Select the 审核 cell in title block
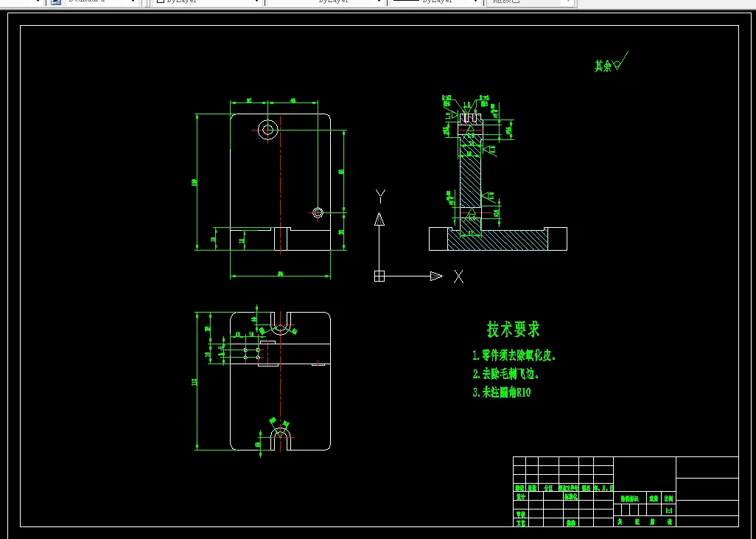756x539 pixels. click(x=520, y=514)
